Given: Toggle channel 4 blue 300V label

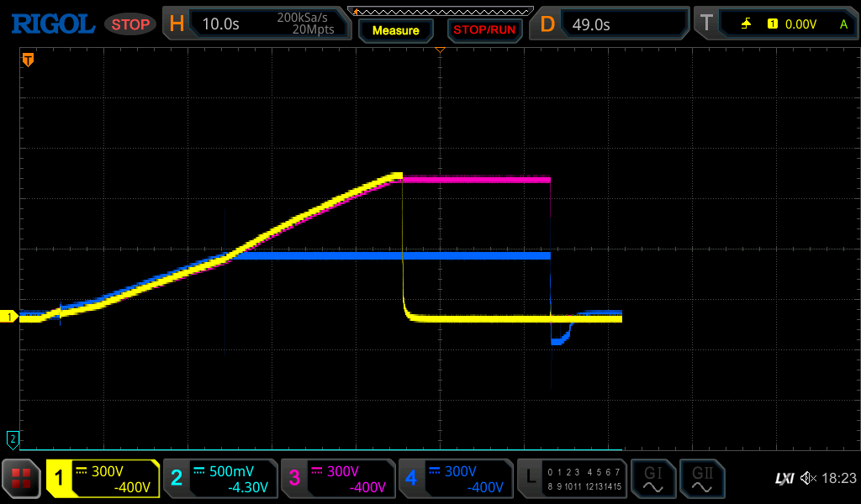Looking at the screenshot, I should pos(456,479).
